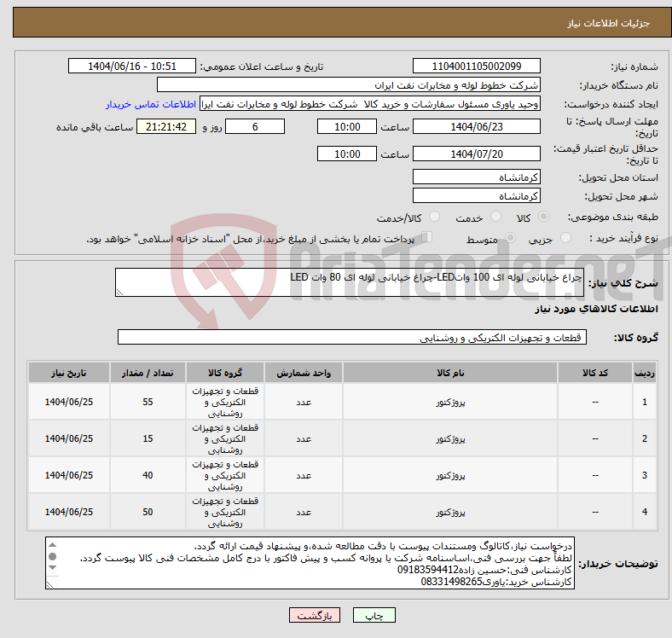
Task: Click quantity 55 in row 1
Action: pos(148,402)
